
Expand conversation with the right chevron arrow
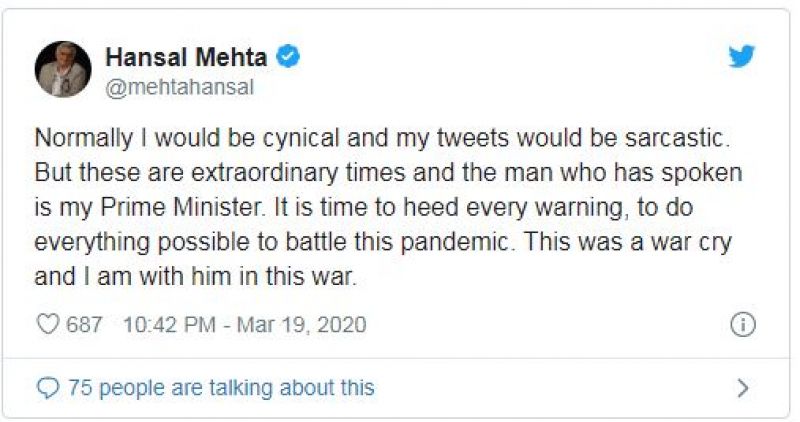click(742, 387)
